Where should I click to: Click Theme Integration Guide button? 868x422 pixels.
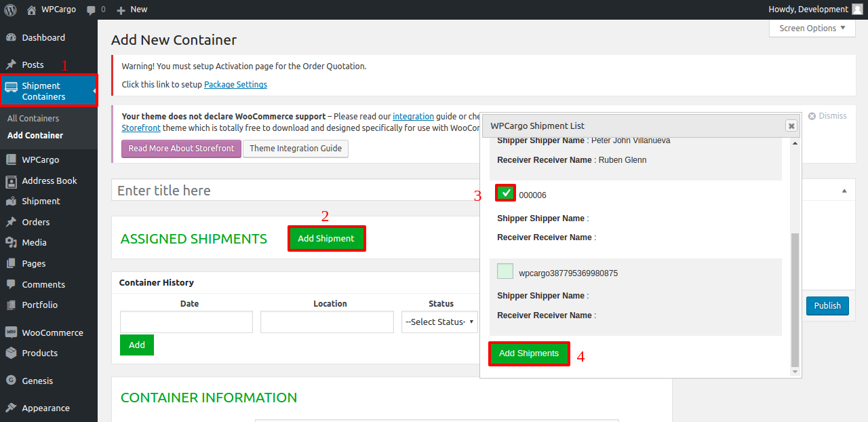(296, 149)
